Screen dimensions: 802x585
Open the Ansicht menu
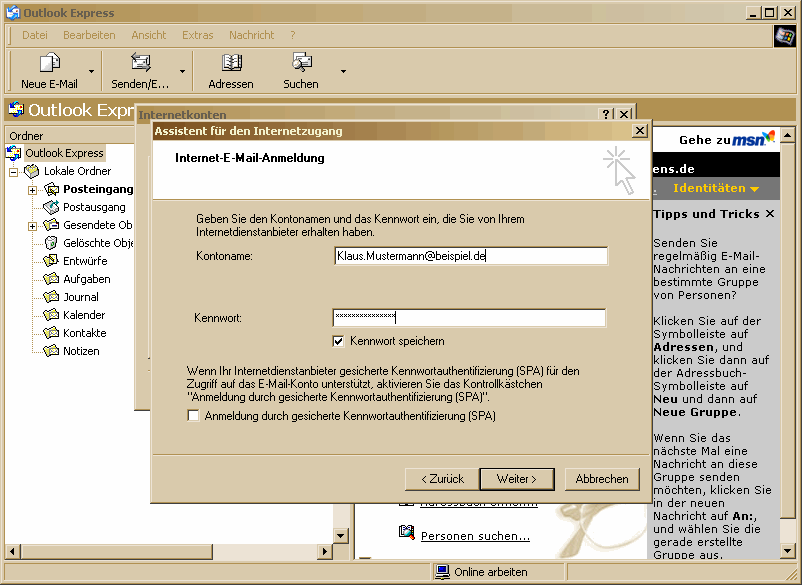point(149,35)
